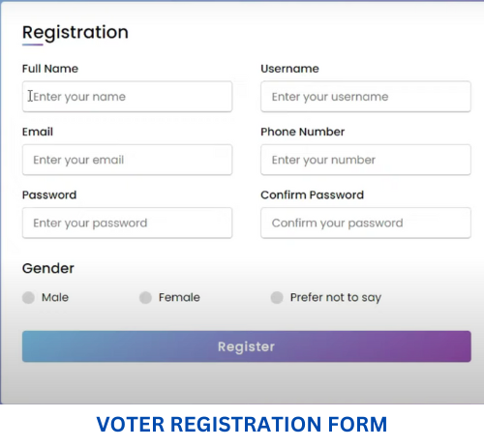Viewport: 484px width, 448px height.
Task: Pick the Prefer not to say radio circle
Action: tap(277, 297)
